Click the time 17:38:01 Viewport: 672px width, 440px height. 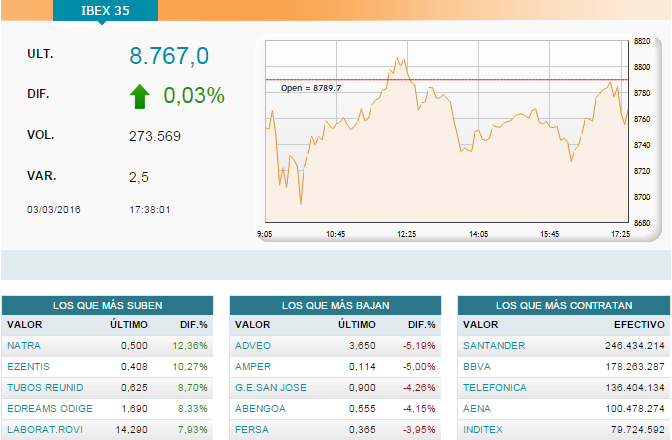click(150, 210)
